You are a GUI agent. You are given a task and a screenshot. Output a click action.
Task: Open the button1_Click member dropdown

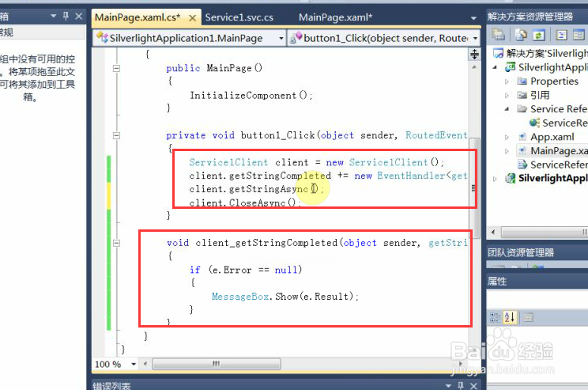coord(475,38)
